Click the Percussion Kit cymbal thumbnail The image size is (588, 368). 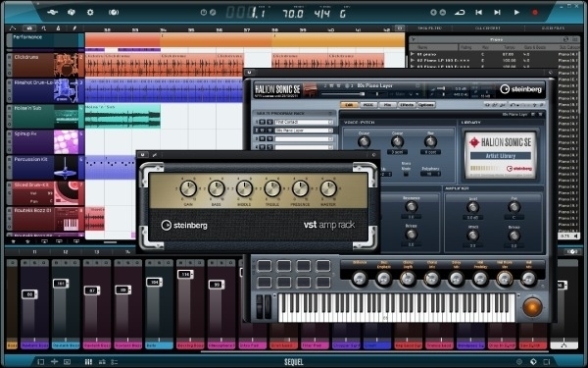tap(66, 168)
